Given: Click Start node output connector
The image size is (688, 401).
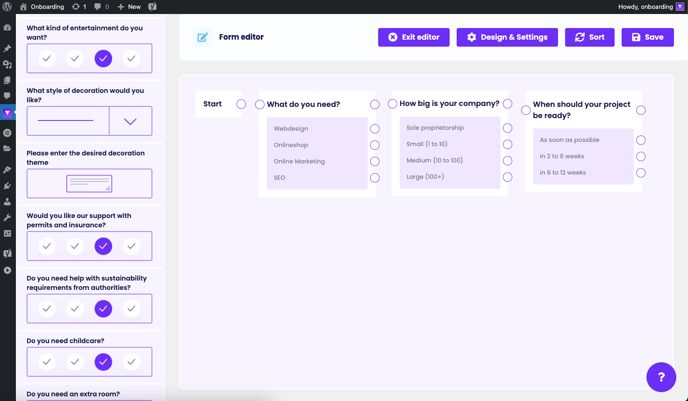Looking at the screenshot, I should [x=241, y=104].
